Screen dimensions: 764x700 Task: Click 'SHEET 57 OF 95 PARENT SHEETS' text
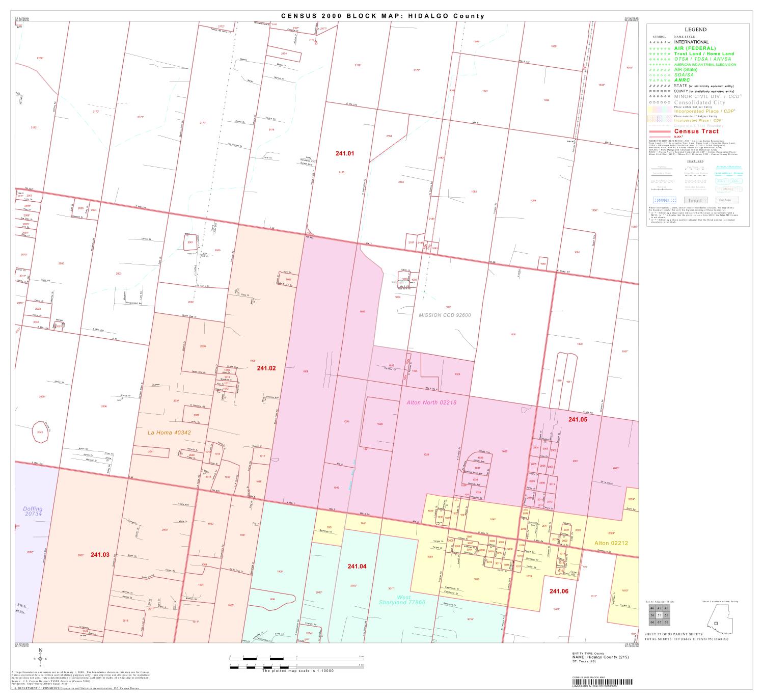[674, 634]
